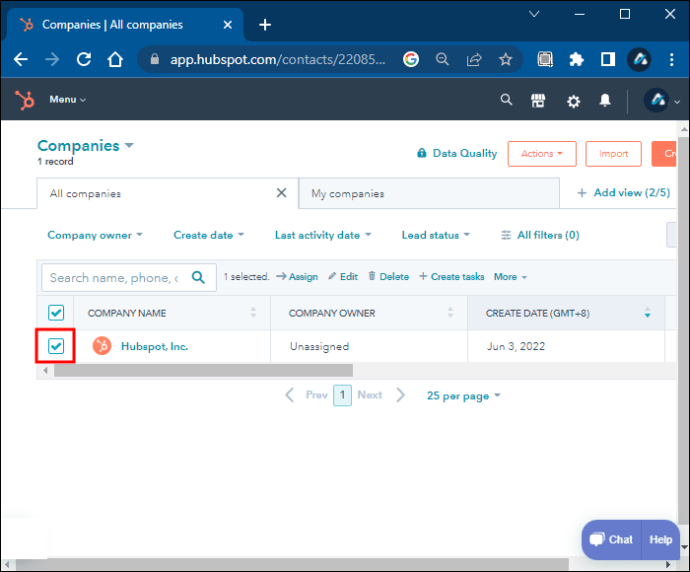
Task: Click the Hubspot, Inc. company logo
Action: click(x=102, y=346)
